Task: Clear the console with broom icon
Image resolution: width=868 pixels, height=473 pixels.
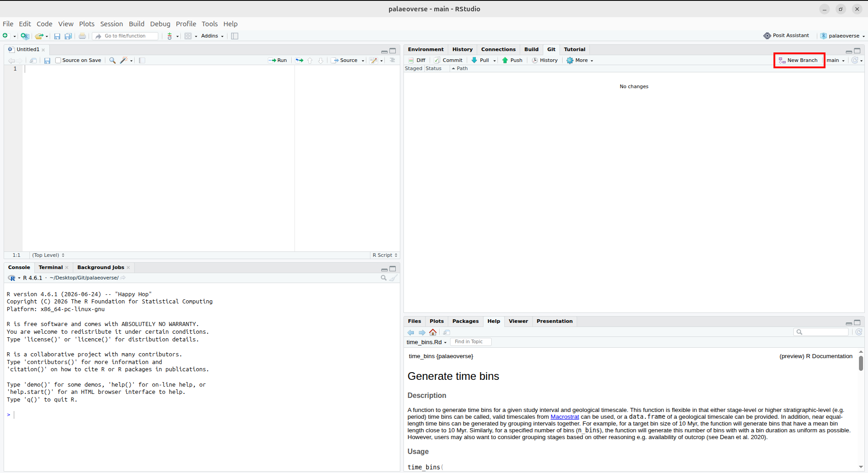Action: tap(394, 278)
